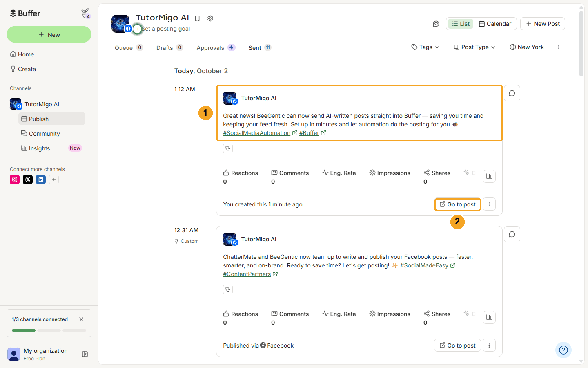Open channel settings gear icon
The height and width of the screenshot is (368, 588).
point(210,18)
